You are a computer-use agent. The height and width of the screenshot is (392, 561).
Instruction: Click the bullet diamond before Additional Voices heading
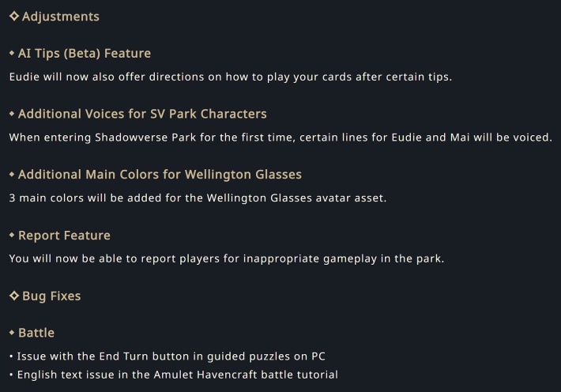(12, 114)
